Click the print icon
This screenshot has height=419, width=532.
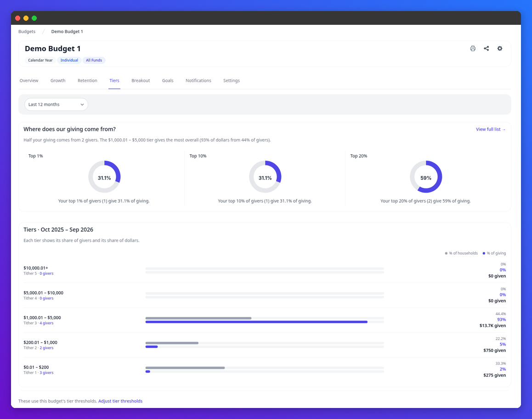coord(473,49)
